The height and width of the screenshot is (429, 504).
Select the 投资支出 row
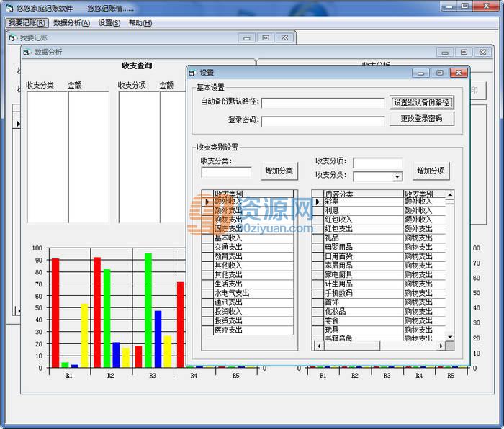[247, 321]
